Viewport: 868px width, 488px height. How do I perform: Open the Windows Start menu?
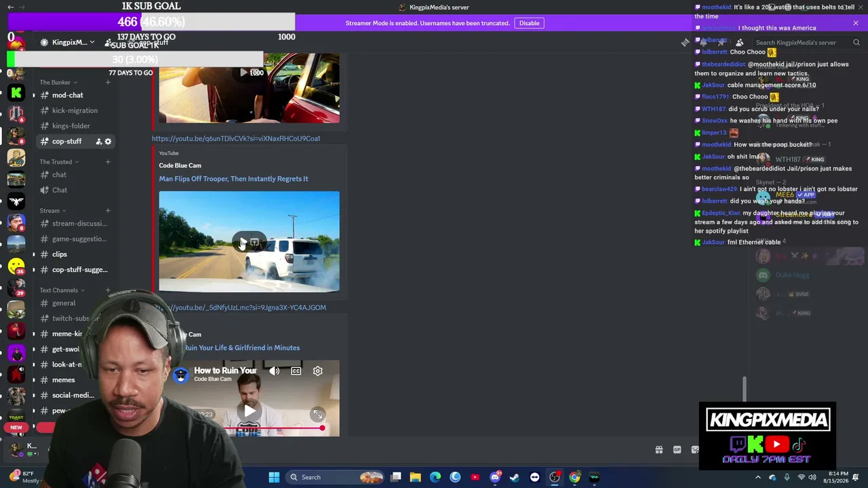point(274,477)
